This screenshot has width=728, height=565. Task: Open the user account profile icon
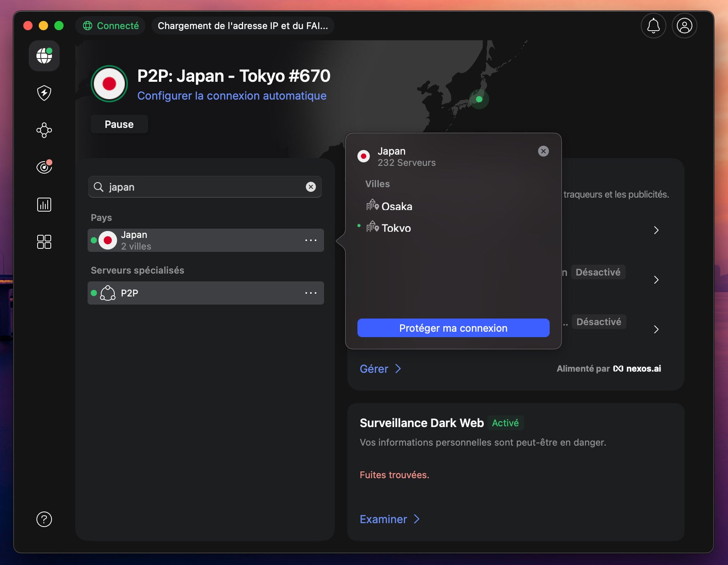[684, 26]
